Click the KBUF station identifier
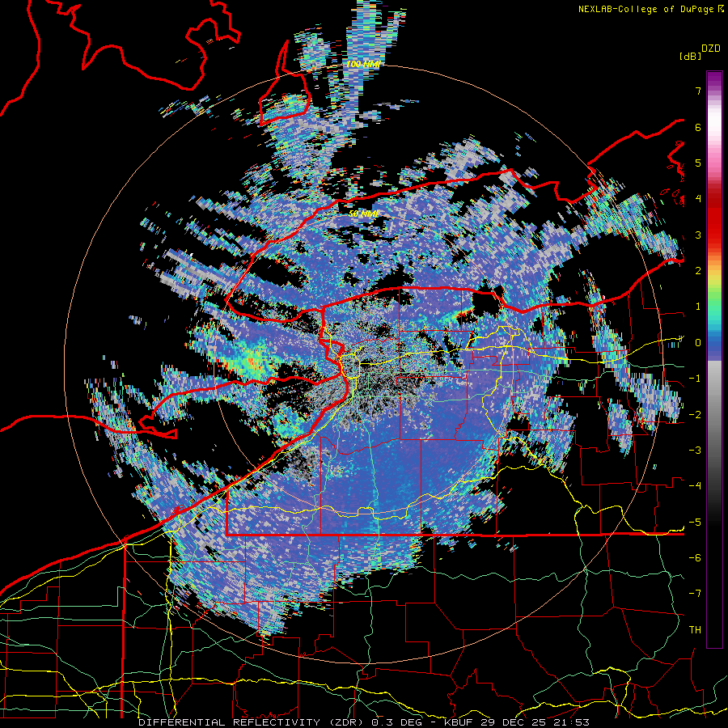The width and height of the screenshot is (728, 728). (459, 722)
